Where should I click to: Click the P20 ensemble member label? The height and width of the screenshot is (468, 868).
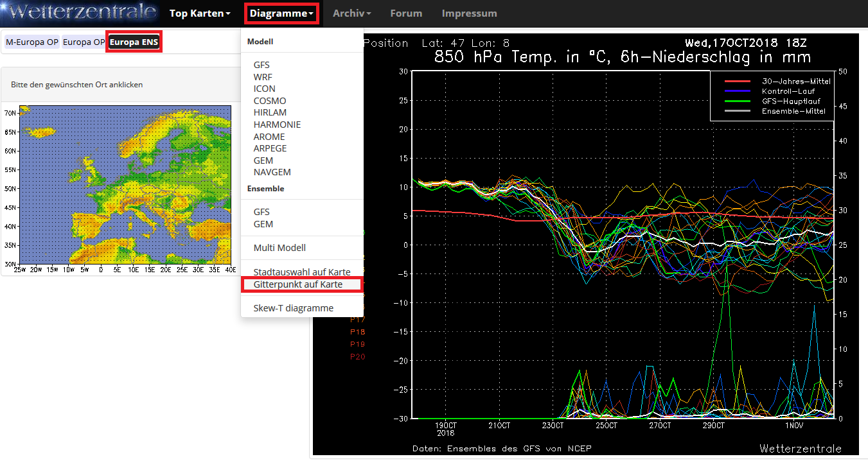(x=358, y=356)
